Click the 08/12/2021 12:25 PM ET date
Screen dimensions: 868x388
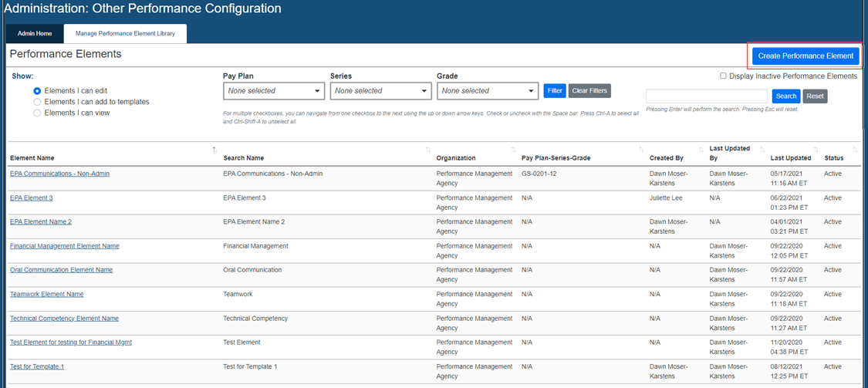tap(789, 371)
